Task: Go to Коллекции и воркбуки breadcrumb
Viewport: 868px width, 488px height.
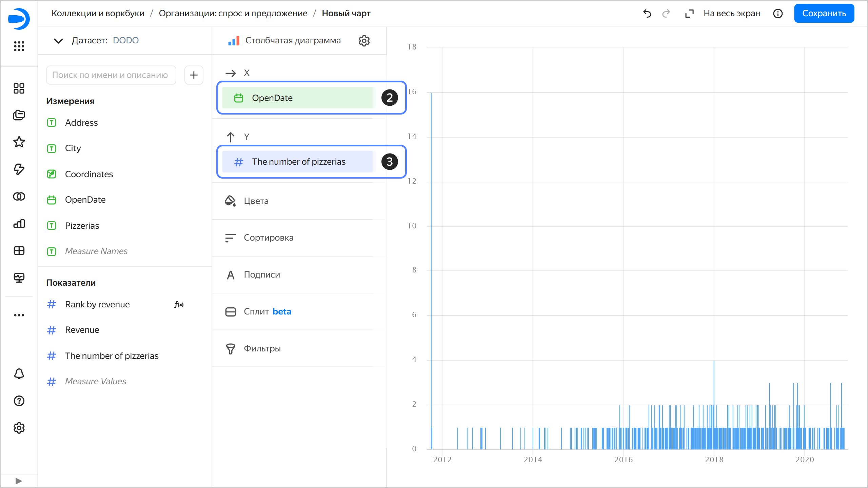Action: 98,14
